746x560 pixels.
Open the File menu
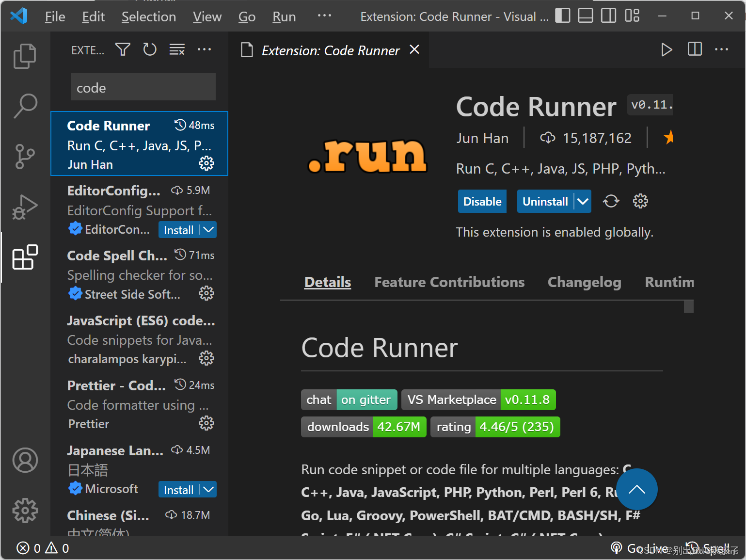pos(55,16)
